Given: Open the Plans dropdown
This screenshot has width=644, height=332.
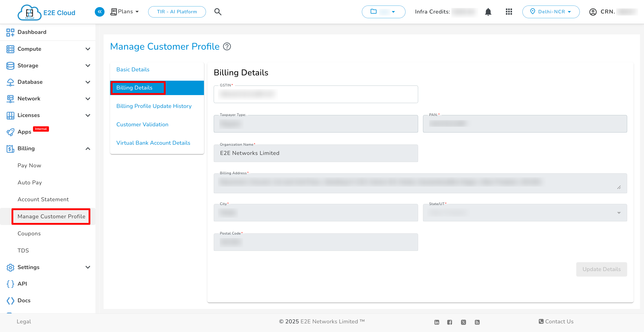Looking at the screenshot, I should tap(125, 12).
